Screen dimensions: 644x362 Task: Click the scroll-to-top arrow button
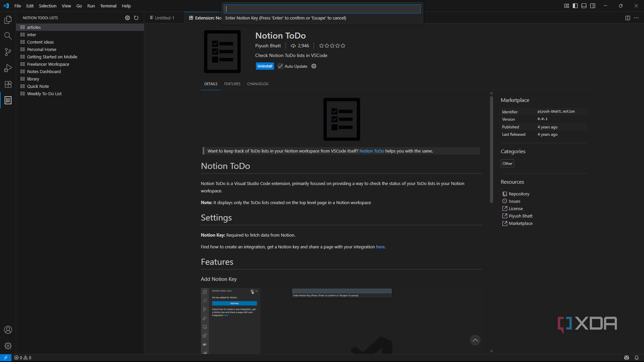point(475,340)
